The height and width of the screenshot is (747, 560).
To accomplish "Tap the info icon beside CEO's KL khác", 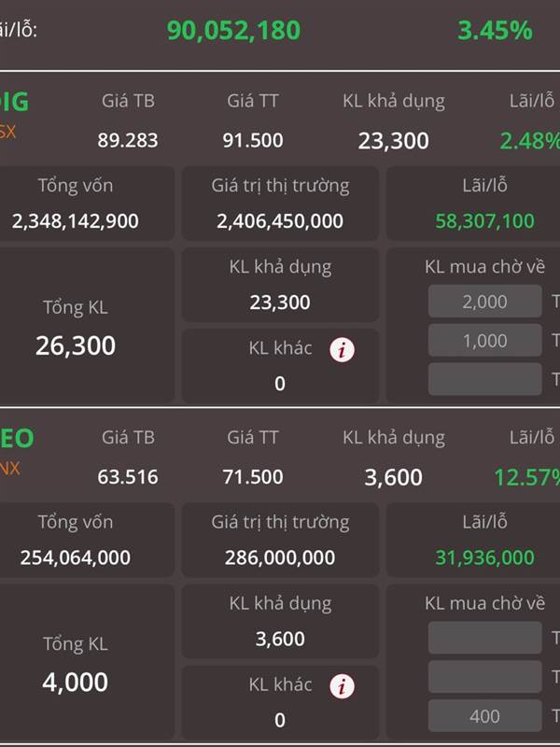I will click(x=343, y=686).
